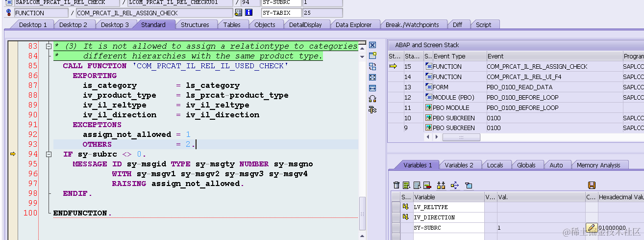Select the SY-SUBRC row selector in Variables table
Screen dimensions: 644x240
click(x=396, y=228)
